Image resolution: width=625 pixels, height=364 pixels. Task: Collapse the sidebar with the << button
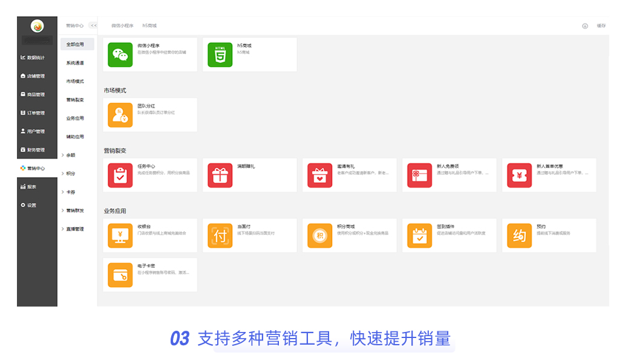point(93,26)
